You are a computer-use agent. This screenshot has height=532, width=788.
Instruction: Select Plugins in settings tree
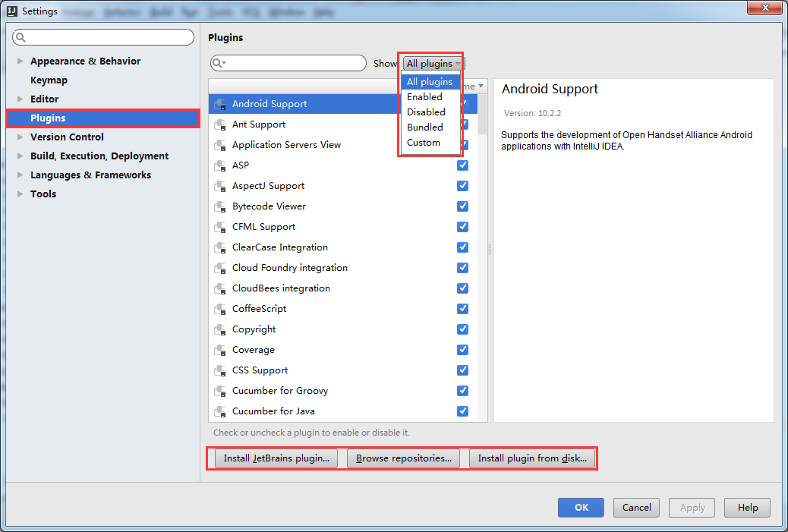point(103,118)
